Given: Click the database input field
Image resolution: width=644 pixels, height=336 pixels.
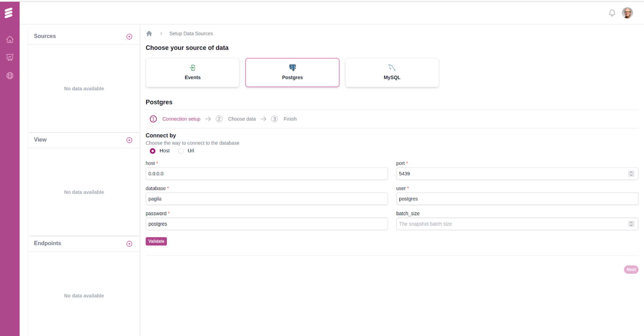Looking at the screenshot, I should tap(266, 199).
